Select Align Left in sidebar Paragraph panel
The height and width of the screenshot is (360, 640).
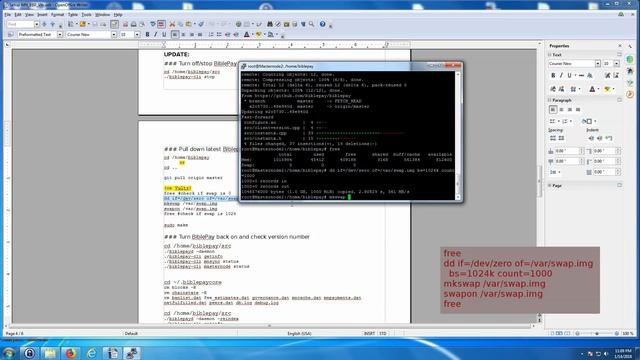point(553,109)
